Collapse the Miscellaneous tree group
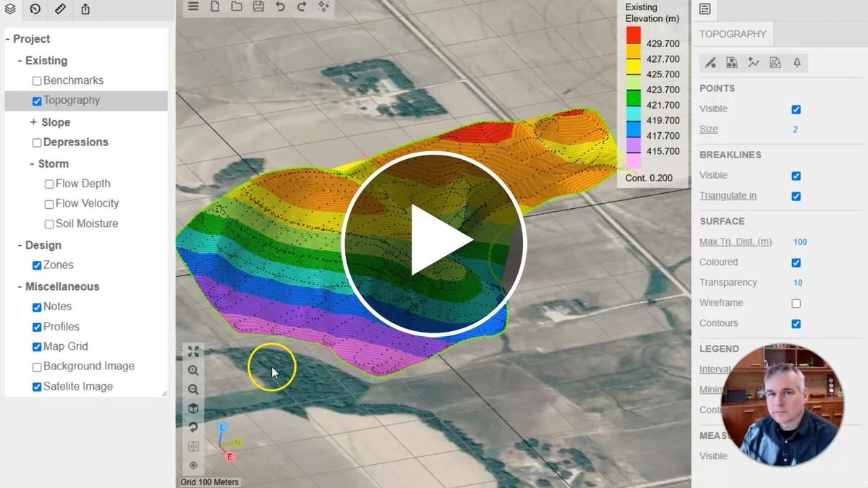 [20, 286]
